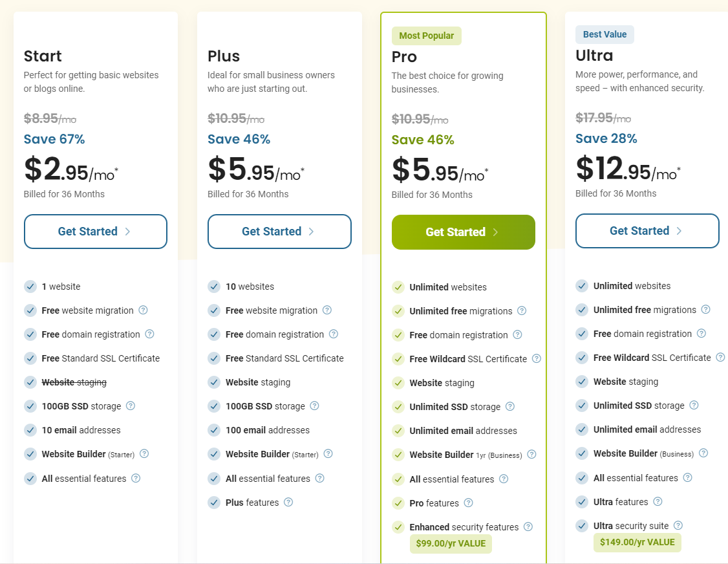Image resolution: width=728 pixels, height=564 pixels.
Task: Click the Best Value badge on Ultra
Action: (x=605, y=35)
